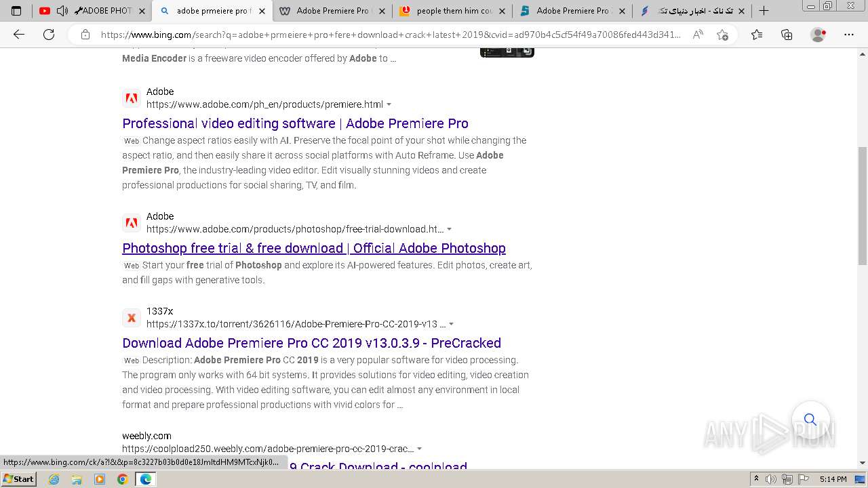Open a new tab with plus icon
This screenshot has width=868, height=488.
pos(764,11)
